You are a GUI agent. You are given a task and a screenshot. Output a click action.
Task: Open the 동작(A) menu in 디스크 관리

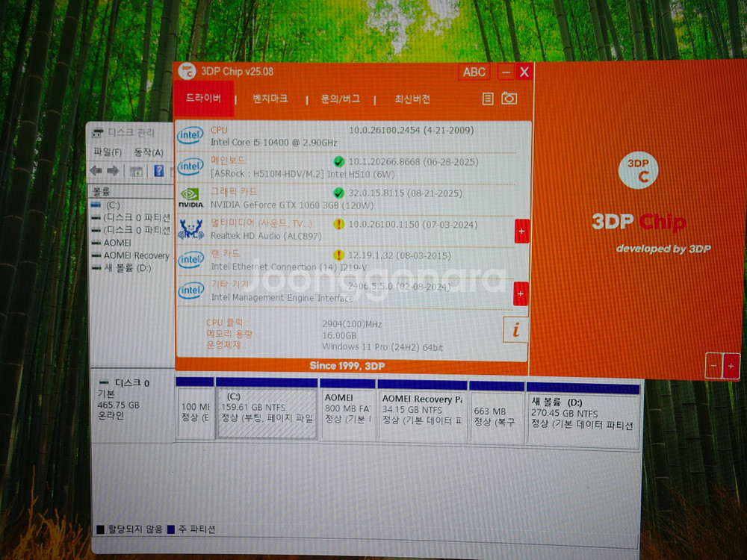[x=149, y=152]
